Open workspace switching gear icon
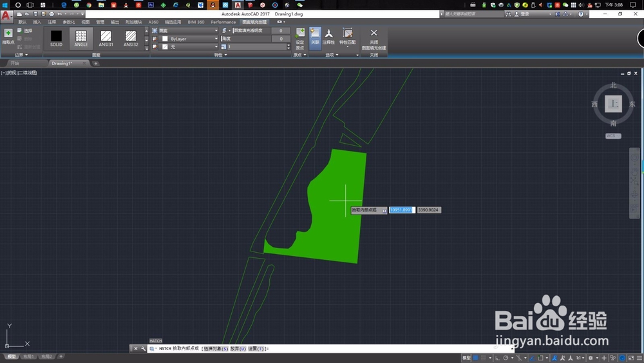Image resolution: width=644 pixels, height=363 pixels. click(590, 358)
